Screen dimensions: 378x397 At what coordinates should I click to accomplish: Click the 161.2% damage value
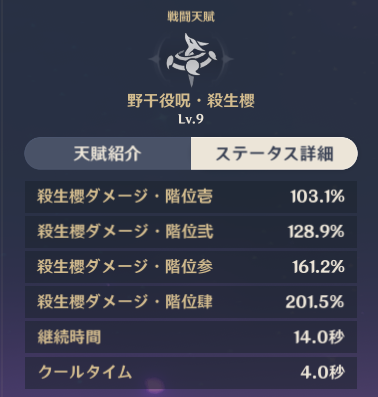pos(318,267)
